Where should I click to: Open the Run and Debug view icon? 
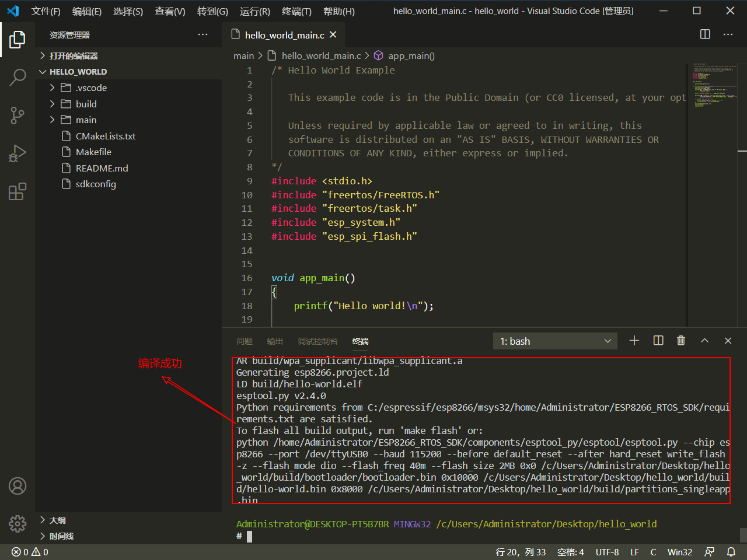[x=18, y=153]
